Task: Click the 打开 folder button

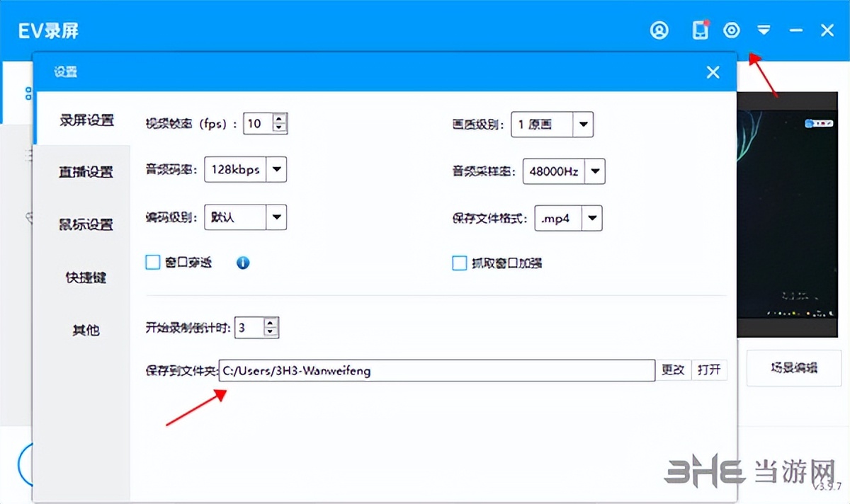Action: click(709, 370)
